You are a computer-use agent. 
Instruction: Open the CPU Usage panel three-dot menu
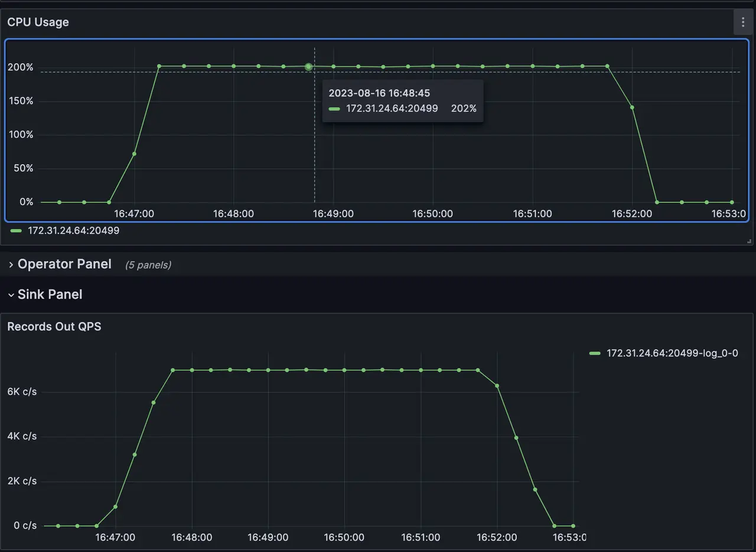(x=743, y=22)
